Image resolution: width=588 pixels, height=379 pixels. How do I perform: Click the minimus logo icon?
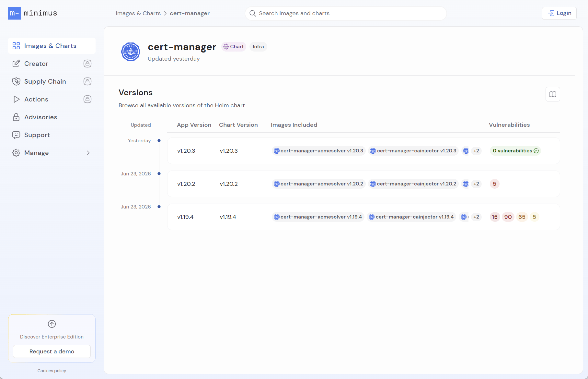pyautogui.click(x=14, y=13)
